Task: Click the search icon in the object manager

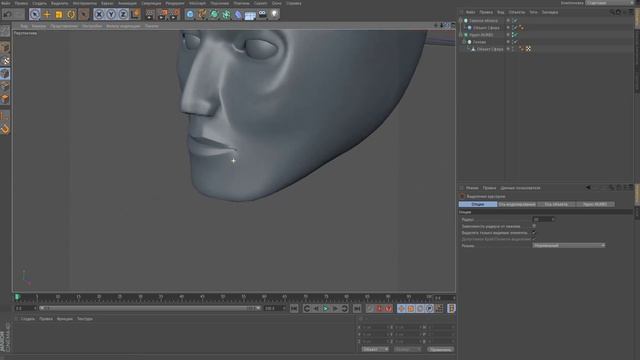Action: point(611,12)
